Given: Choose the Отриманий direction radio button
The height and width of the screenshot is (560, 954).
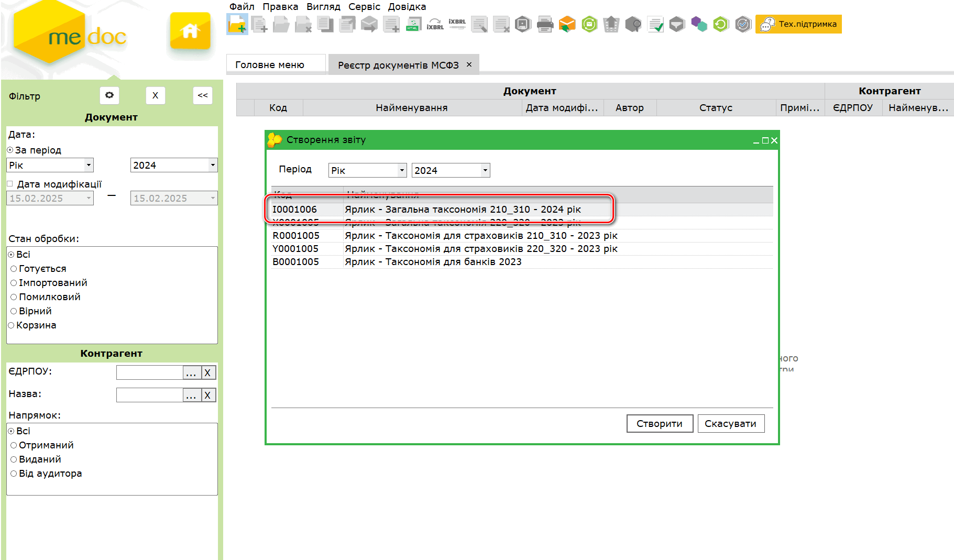Looking at the screenshot, I should 14,445.
